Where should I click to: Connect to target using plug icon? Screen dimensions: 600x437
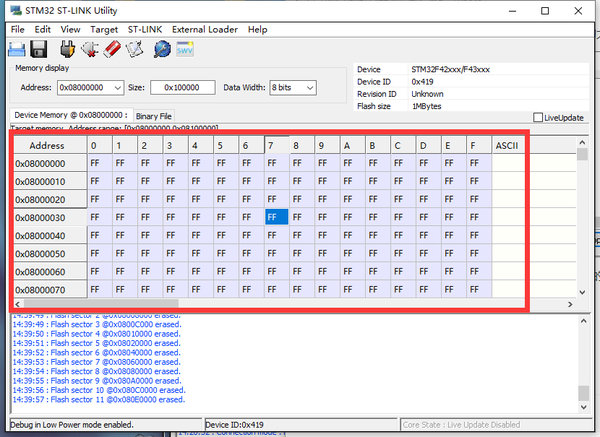tap(69, 49)
